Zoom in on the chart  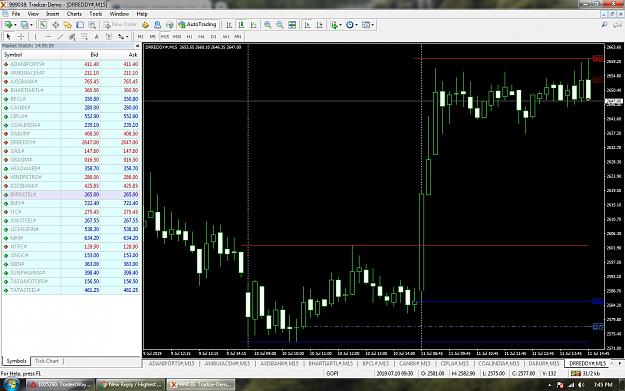(x=267, y=25)
